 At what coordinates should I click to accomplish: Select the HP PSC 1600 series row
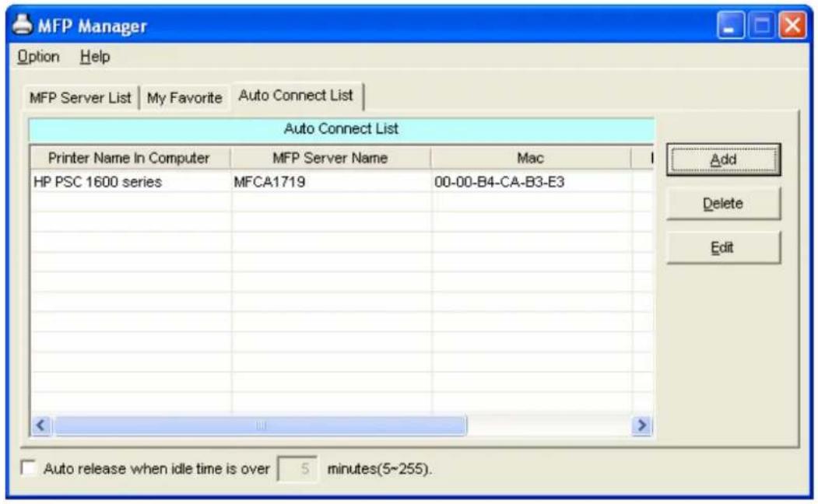coord(342,182)
